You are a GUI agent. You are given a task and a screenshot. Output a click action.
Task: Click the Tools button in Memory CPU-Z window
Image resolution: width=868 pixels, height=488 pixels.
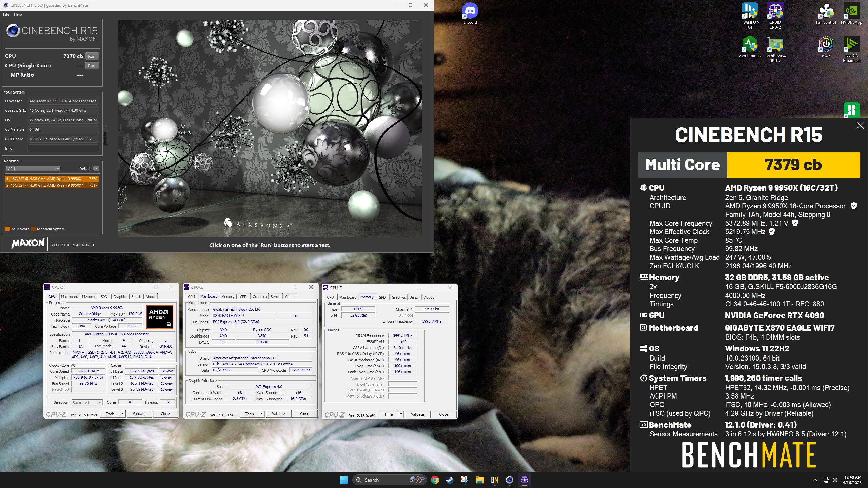click(389, 414)
